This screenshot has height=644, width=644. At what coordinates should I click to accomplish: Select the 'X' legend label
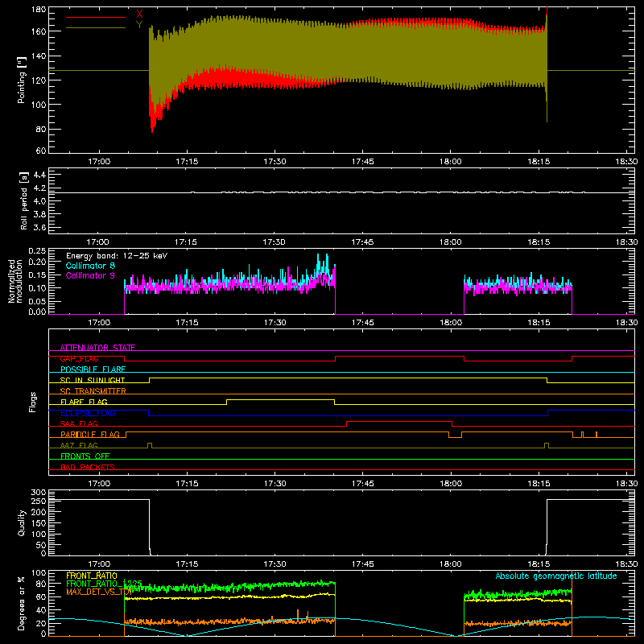tap(139, 14)
